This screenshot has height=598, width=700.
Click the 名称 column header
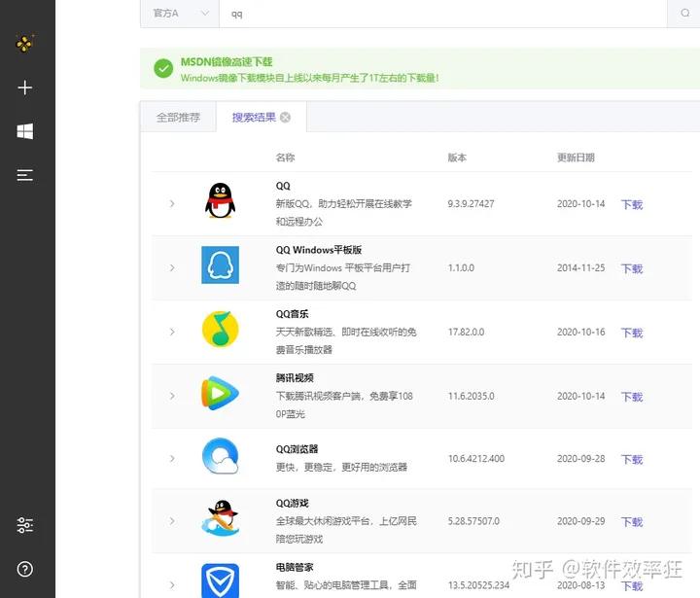click(x=285, y=158)
